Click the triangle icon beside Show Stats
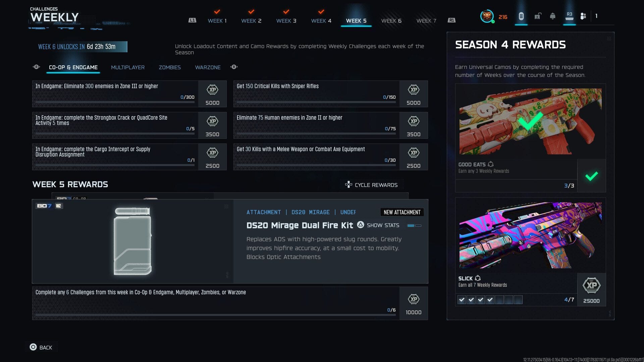The width and height of the screenshot is (644, 362). click(361, 225)
